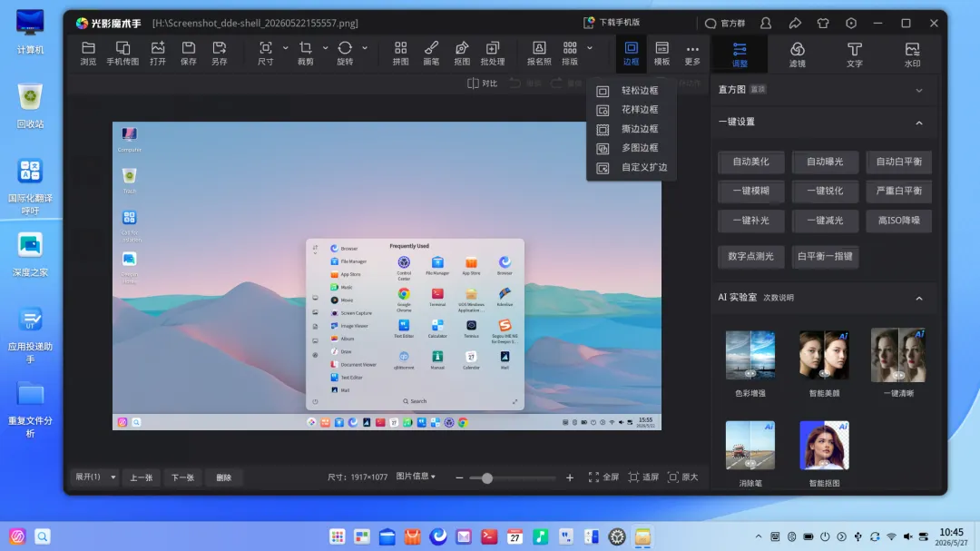Viewport: 980px width, 551px height.
Task: Click the zoom slider handle
Action: pyautogui.click(x=487, y=478)
